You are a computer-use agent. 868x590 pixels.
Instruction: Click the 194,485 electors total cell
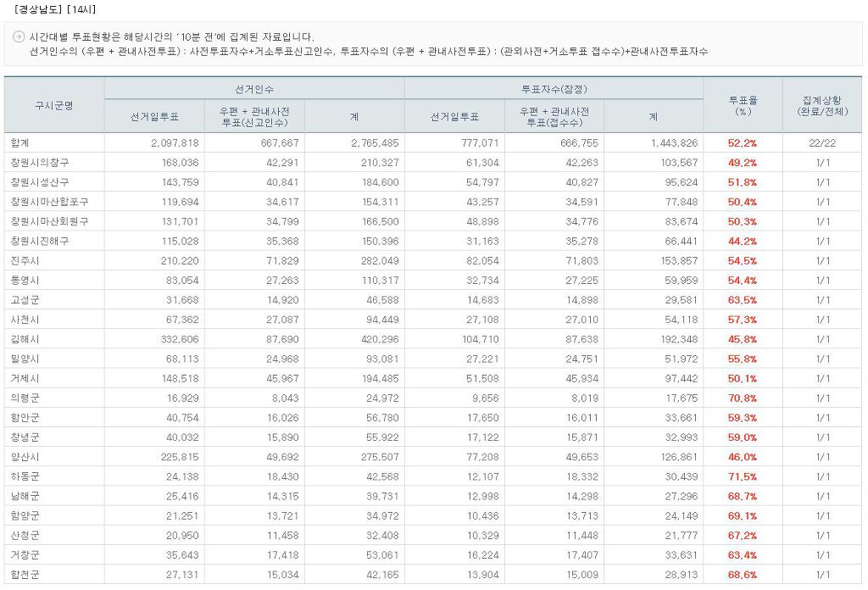[x=380, y=379]
